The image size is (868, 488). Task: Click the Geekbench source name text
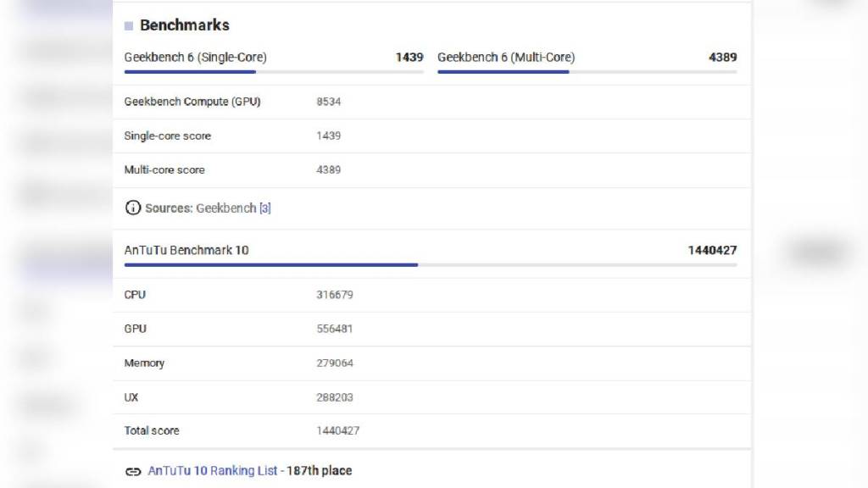(225, 208)
